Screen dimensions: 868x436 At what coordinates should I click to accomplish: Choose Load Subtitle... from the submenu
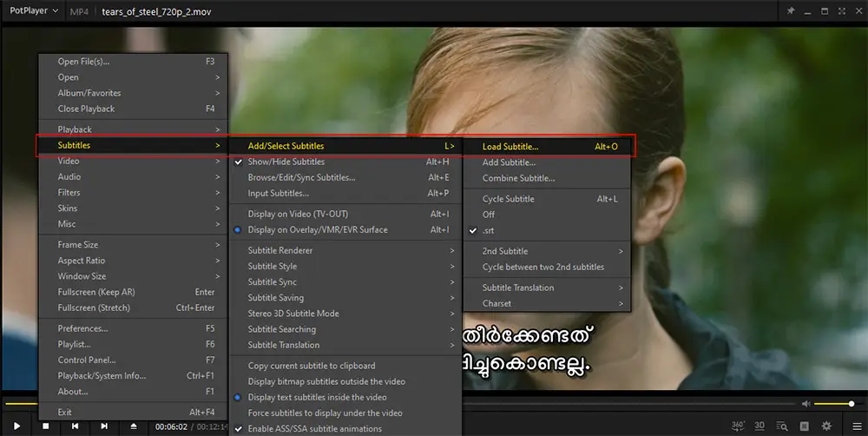click(x=510, y=147)
